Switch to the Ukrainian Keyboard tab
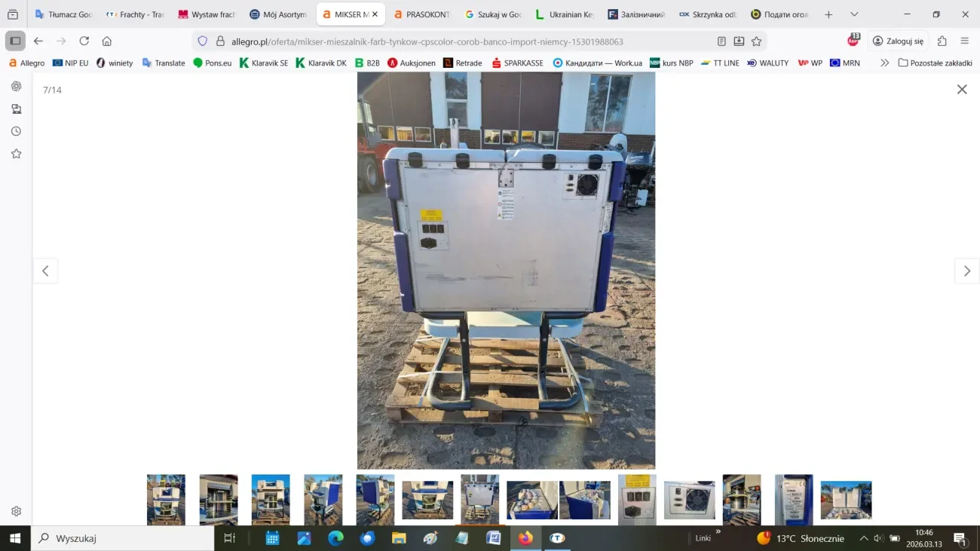The image size is (980, 551). point(564,14)
